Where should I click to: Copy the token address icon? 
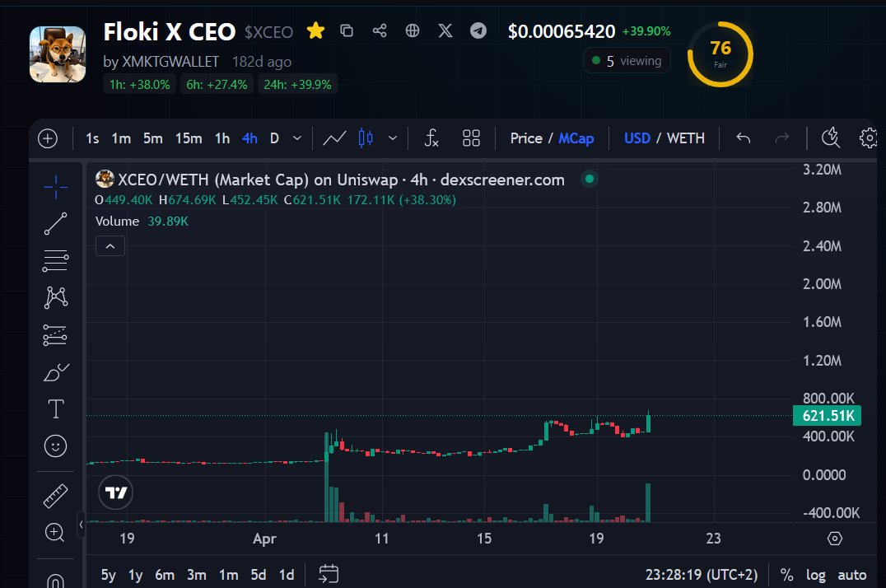click(347, 30)
